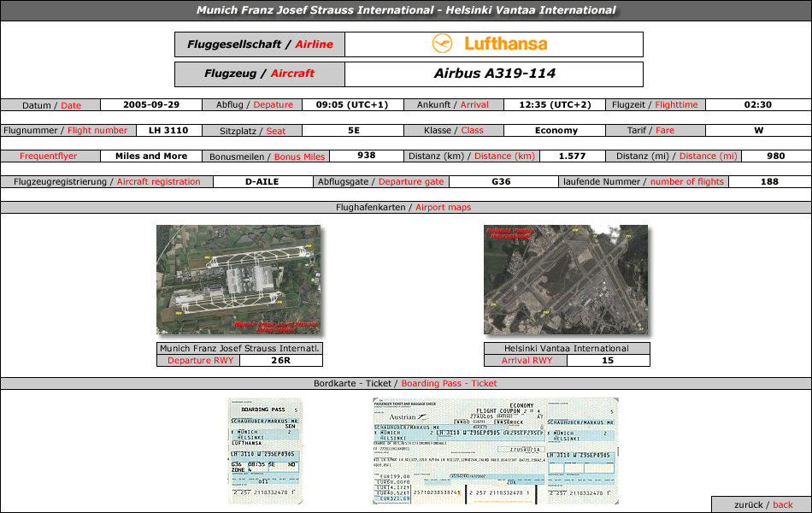Select the flight time value 02:30
812x513 pixels.
point(758,104)
